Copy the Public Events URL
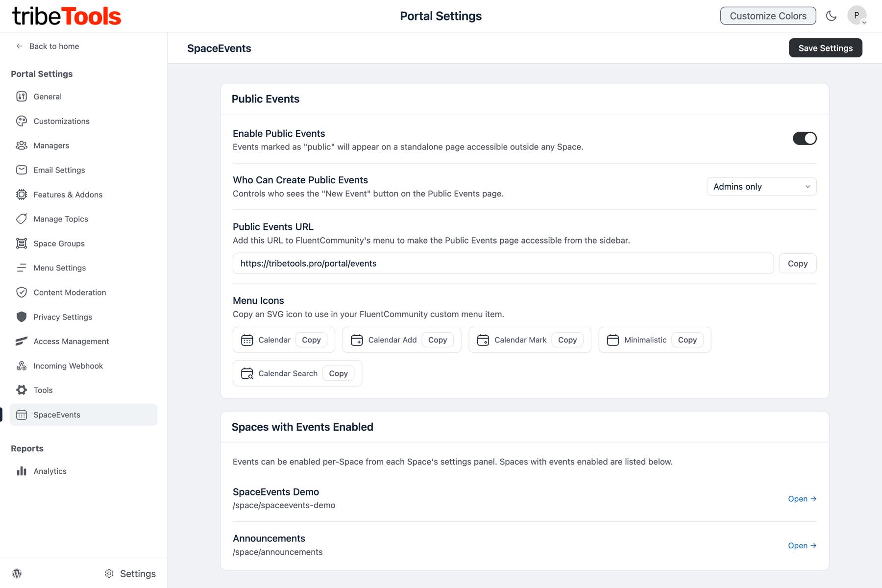Viewport: 882px width, 588px height. (797, 264)
